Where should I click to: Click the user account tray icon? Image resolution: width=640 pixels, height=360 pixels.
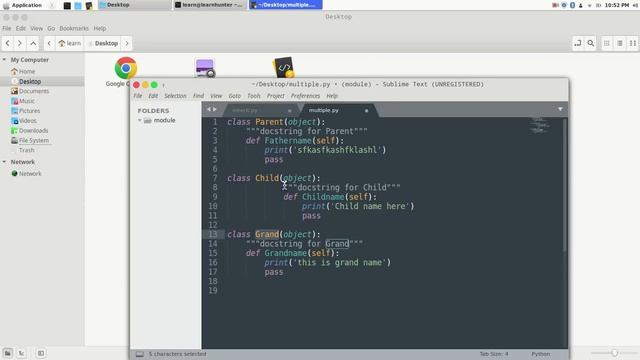pyautogui.click(x=581, y=5)
